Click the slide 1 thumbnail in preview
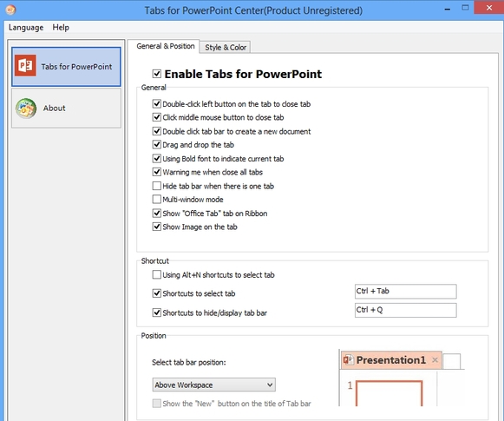Image resolution: width=504 pixels, height=421 pixels. [389, 393]
